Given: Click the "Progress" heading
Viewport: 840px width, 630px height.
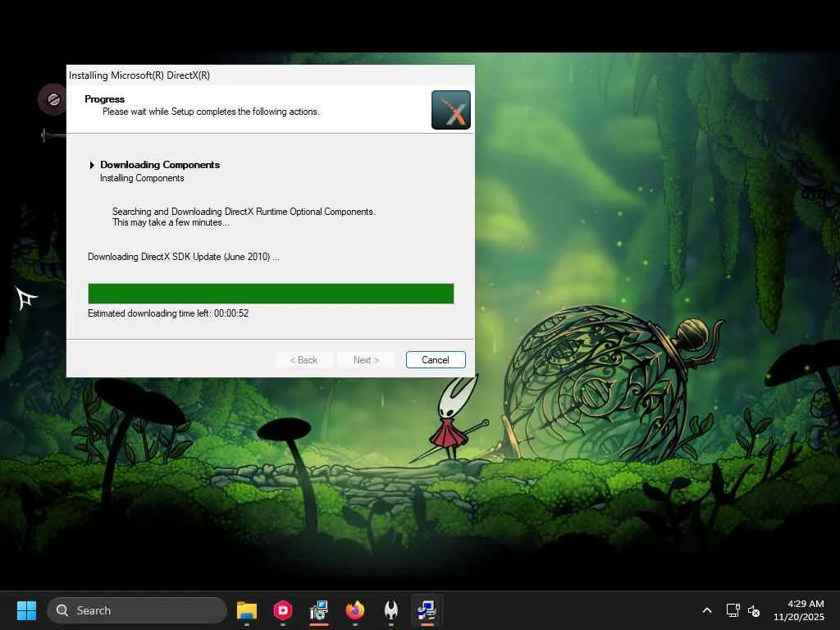Looking at the screenshot, I should click(104, 99).
